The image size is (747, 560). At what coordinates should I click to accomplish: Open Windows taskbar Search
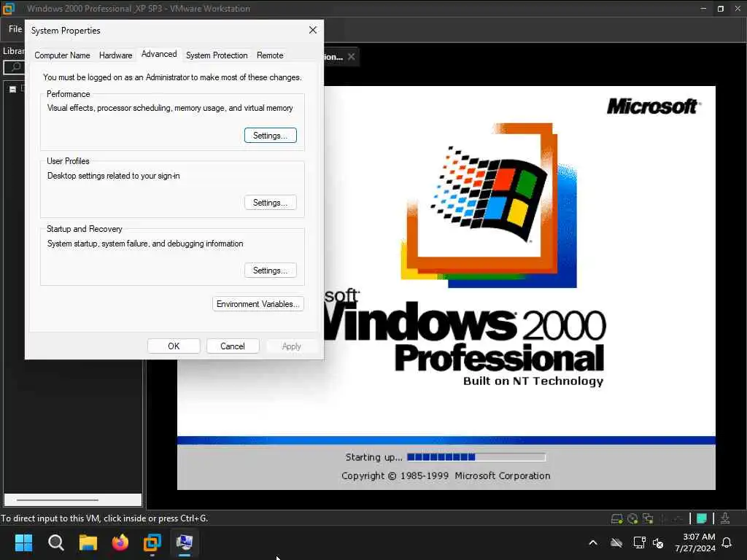pyautogui.click(x=55, y=542)
